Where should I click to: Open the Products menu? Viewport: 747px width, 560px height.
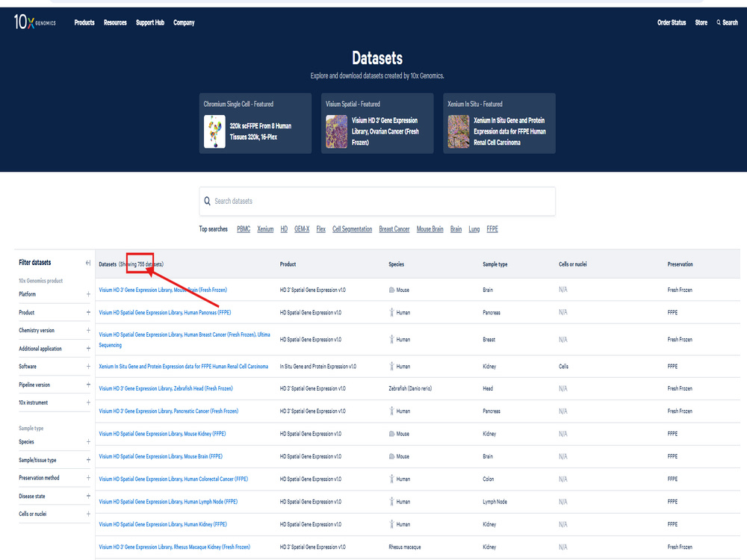(x=84, y=22)
